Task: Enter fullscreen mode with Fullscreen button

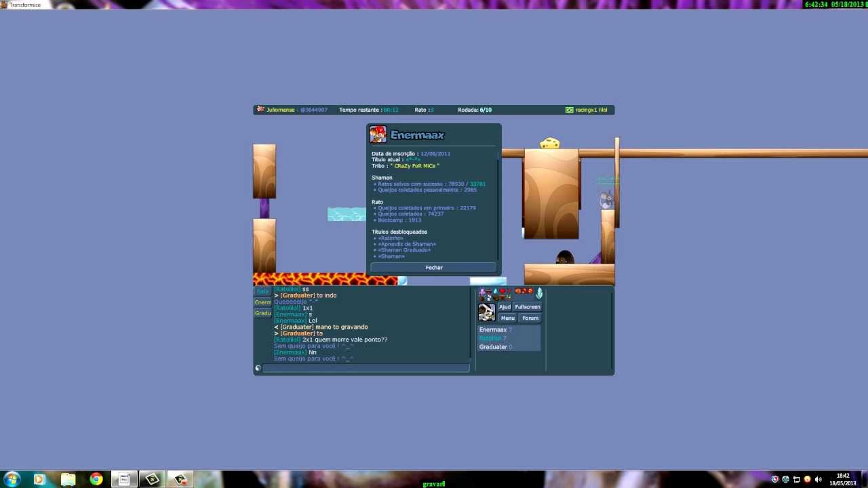Action: tap(527, 307)
